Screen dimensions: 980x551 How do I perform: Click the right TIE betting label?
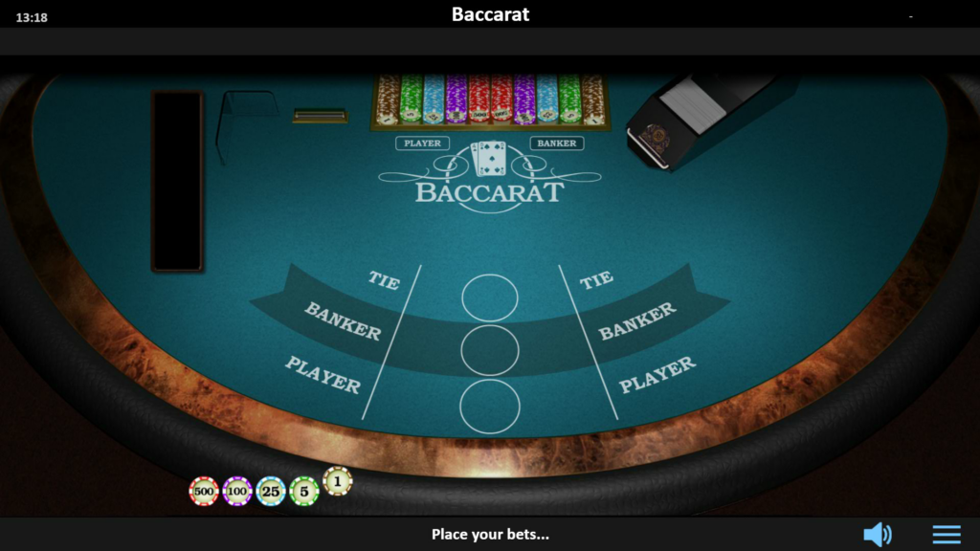click(x=596, y=280)
